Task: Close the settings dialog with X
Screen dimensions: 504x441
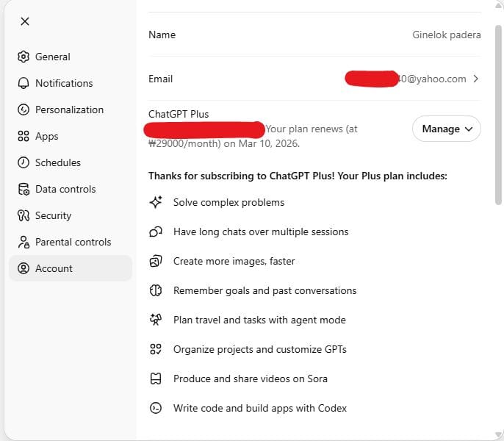Action: coord(25,21)
